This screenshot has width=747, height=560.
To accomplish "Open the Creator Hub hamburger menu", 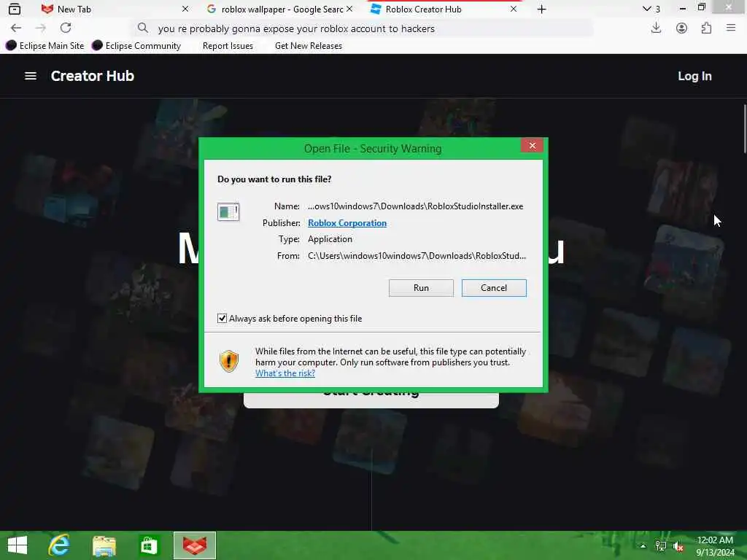I will coord(31,76).
